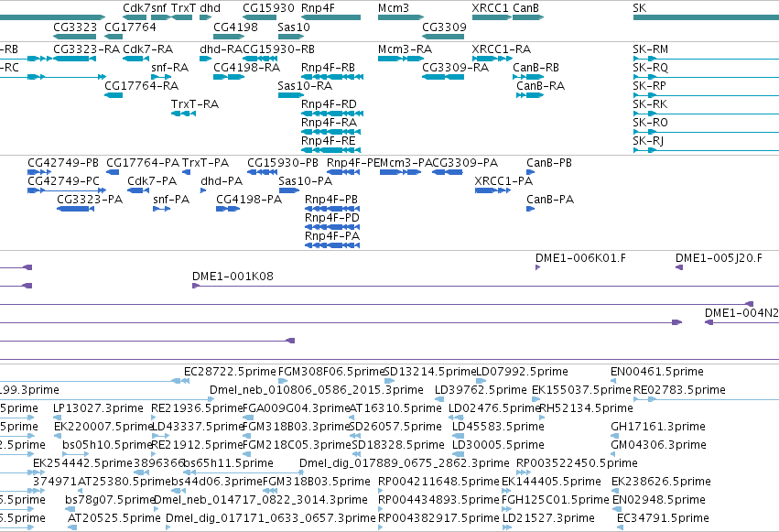Select transcript SK-RK
Viewport: 779px width, 532px height.
650,104
